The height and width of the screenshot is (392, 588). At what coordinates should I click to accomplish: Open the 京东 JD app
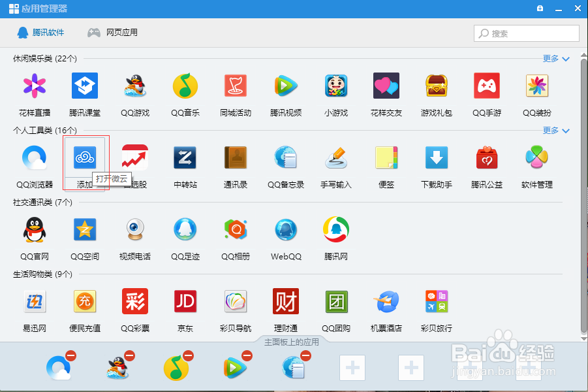185,301
